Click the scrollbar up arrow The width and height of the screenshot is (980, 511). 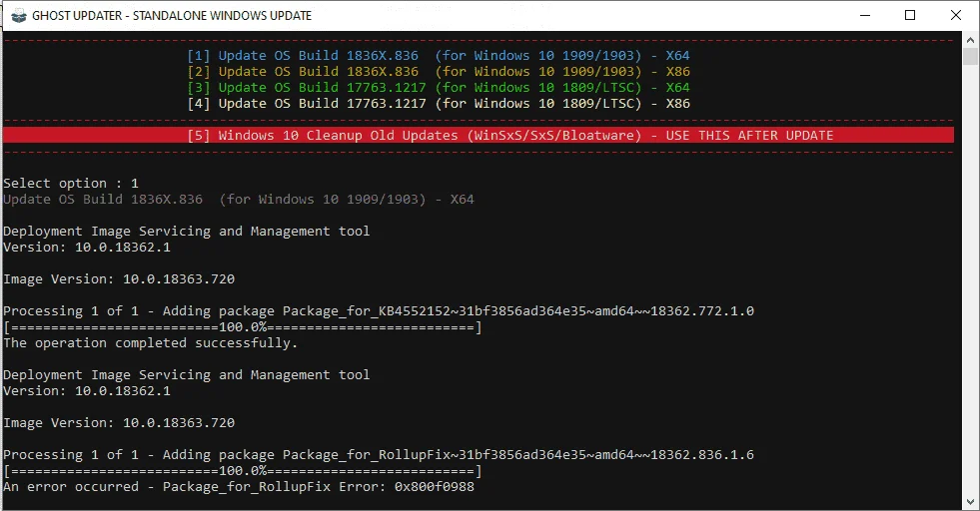coord(970,39)
